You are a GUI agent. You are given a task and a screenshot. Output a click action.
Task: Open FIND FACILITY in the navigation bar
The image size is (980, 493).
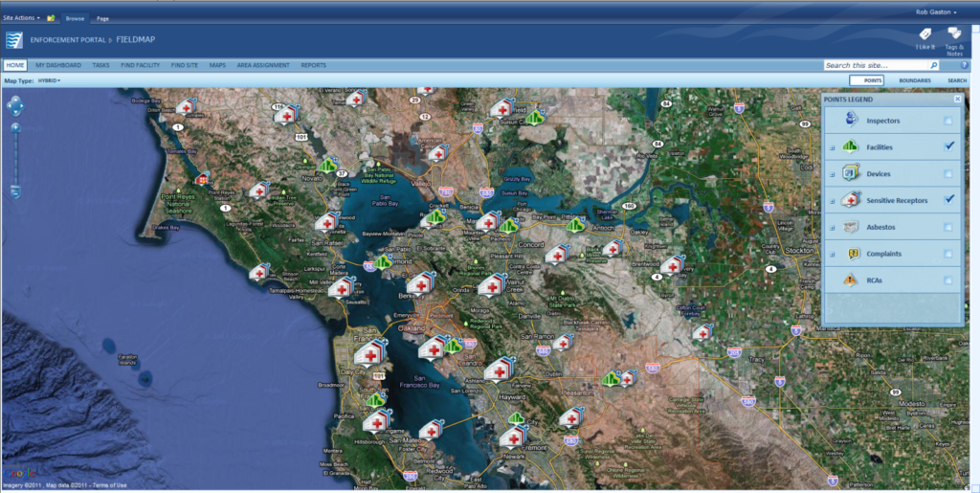coord(140,65)
